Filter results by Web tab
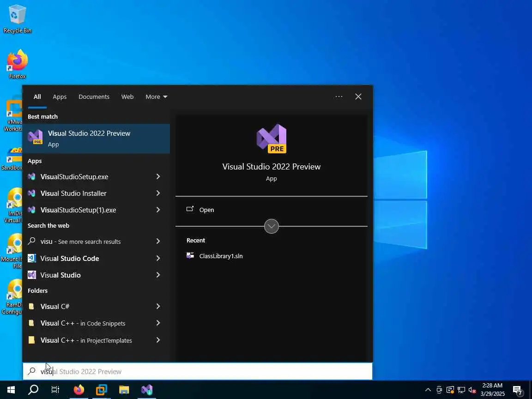 tap(127, 97)
